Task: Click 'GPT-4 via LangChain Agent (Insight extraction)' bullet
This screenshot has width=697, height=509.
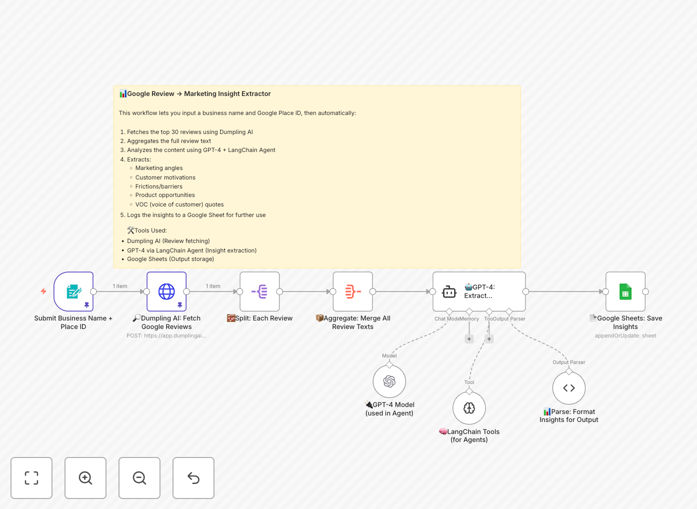Action: 192,250
